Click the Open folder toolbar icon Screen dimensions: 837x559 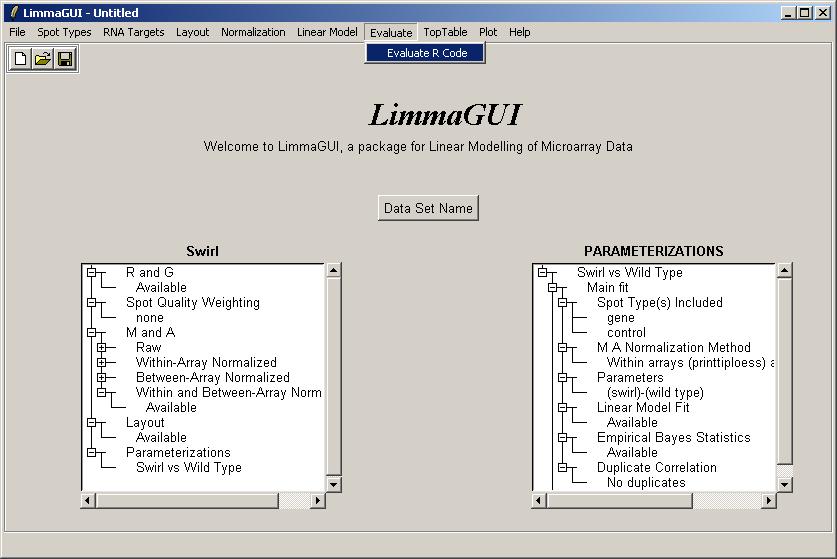(x=42, y=59)
